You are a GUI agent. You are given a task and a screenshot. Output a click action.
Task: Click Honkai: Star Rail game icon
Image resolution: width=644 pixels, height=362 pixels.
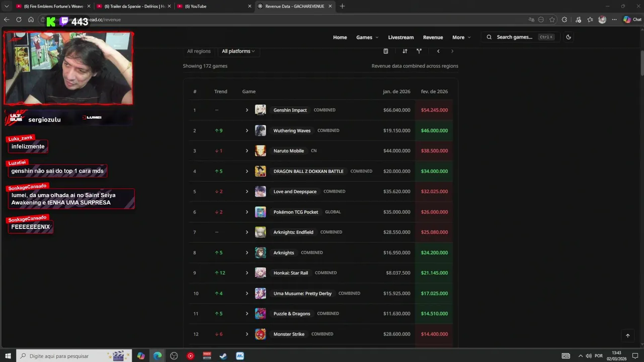pos(260,273)
